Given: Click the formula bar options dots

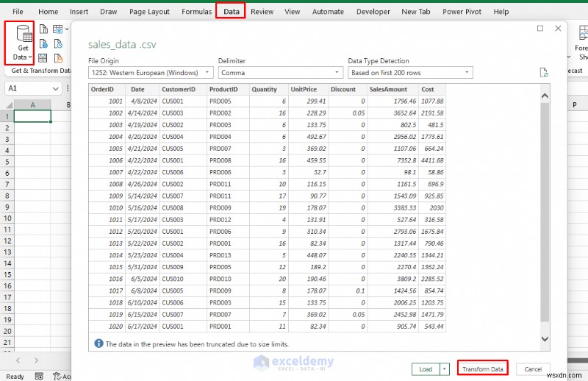Looking at the screenshot, I should click(x=68, y=88).
